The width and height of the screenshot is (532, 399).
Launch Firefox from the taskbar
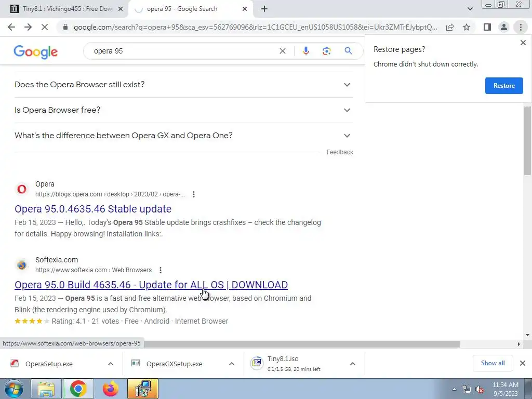coord(111,389)
